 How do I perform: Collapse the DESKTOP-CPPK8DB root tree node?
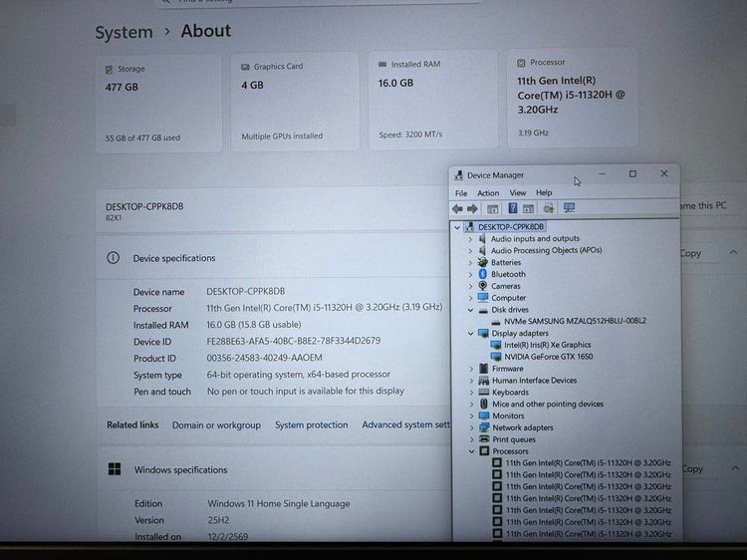pos(457,227)
